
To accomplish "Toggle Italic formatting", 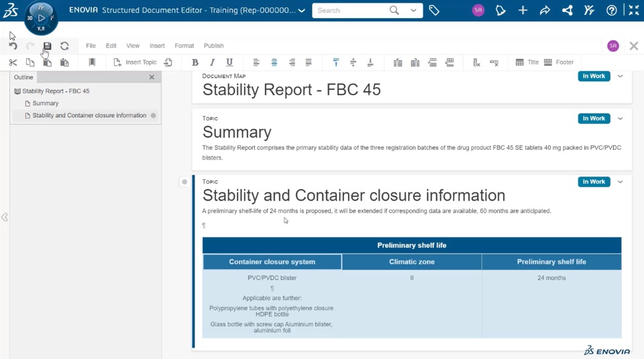I will pos(212,62).
